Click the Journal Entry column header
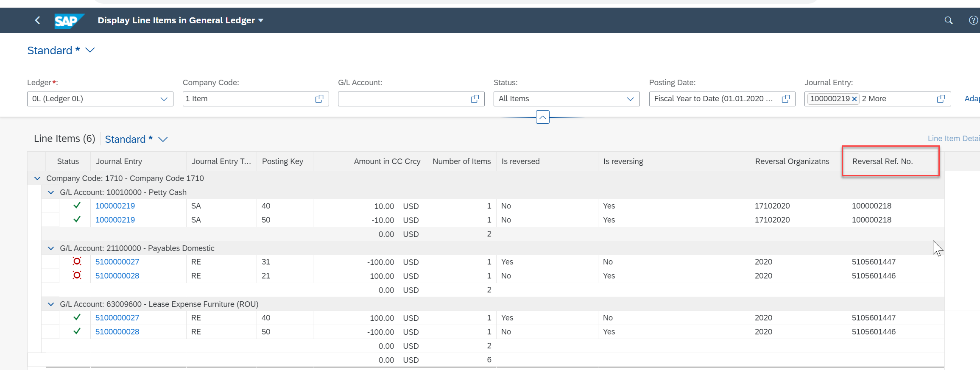The height and width of the screenshot is (370, 980). tap(138, 161)
